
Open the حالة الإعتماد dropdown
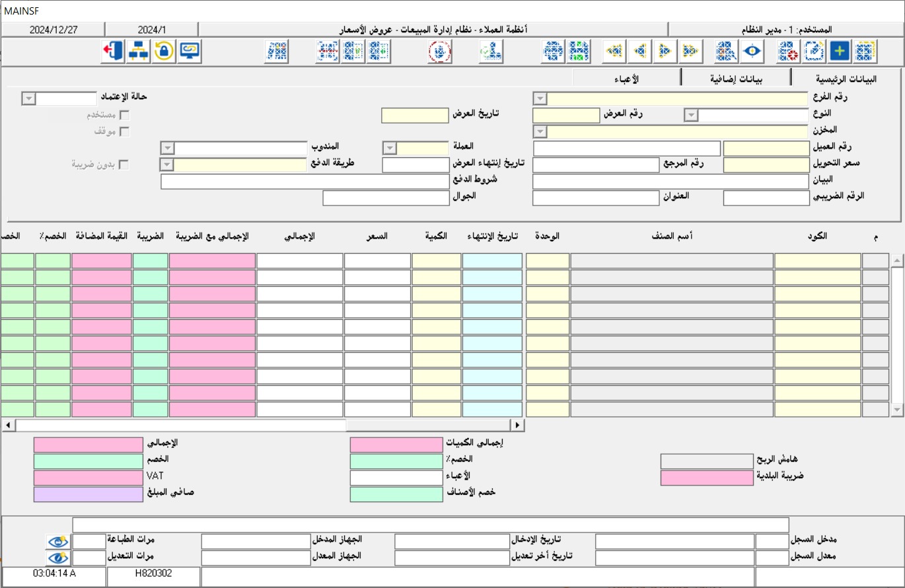point(28,97)
